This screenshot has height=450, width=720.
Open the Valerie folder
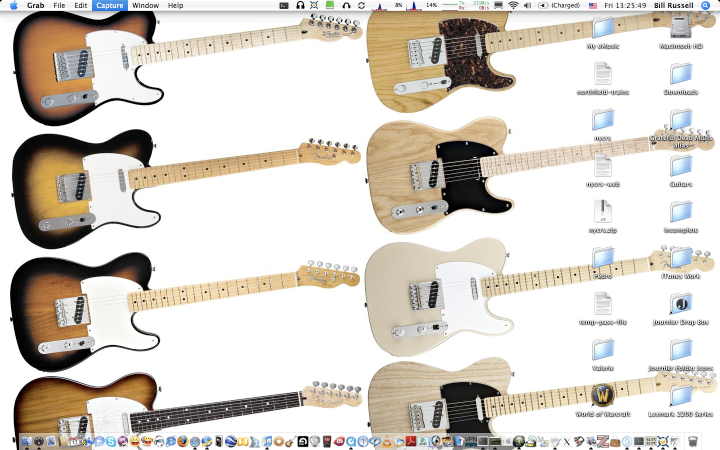602,349
